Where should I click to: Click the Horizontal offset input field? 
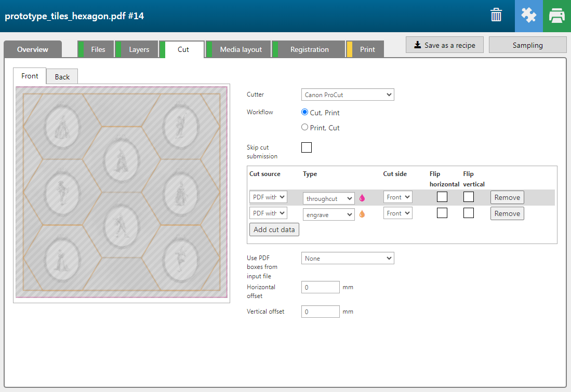click(321, 288)
